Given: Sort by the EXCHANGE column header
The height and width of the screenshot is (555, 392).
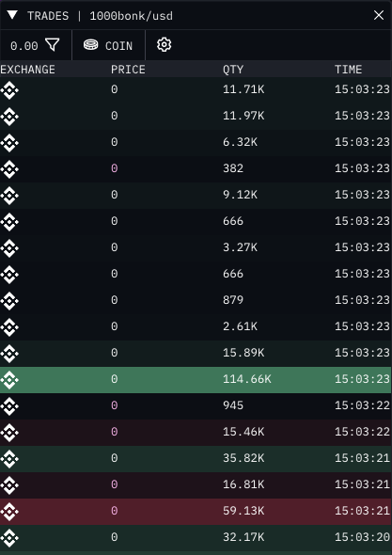Looking at the screenshot, I should (x=27, y=70).
